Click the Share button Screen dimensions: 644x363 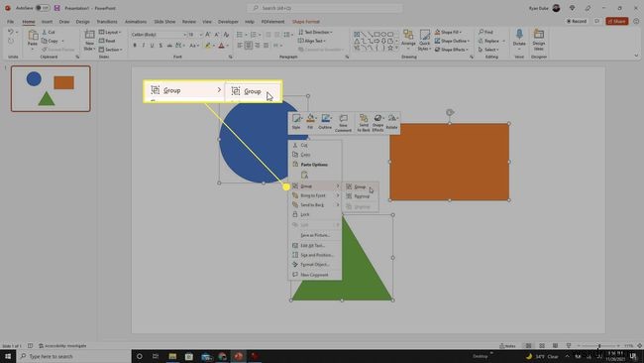click(617, 21)
